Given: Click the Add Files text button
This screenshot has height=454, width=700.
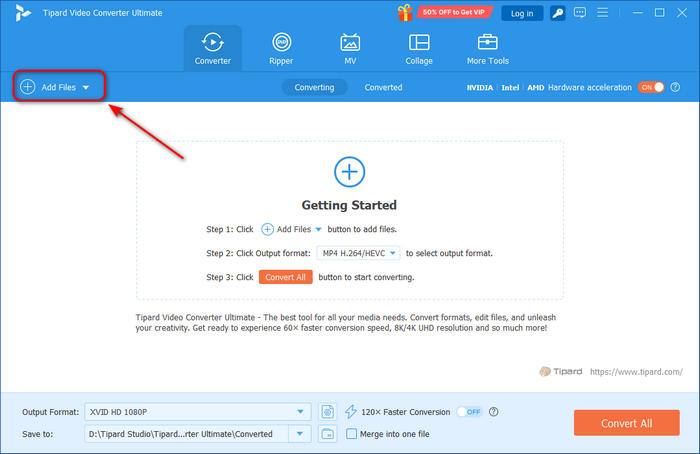Looking at the screenshot, I should (58, 87).
